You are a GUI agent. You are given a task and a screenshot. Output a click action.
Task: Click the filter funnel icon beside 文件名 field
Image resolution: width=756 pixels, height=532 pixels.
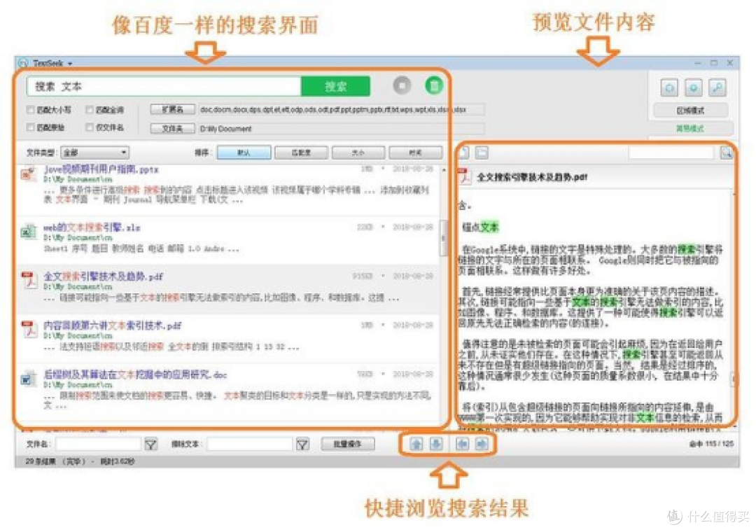pos(151,444)
